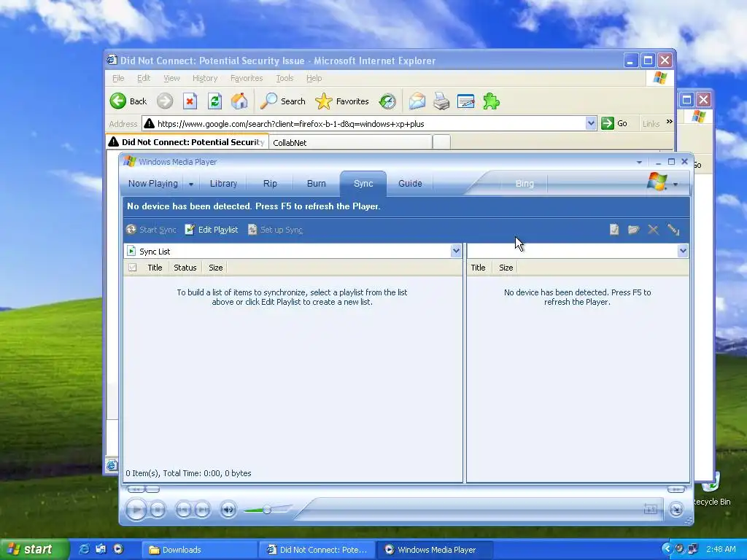Click Media Player quick launch icon
747x560 pixels.
click(x=118, y=550)
